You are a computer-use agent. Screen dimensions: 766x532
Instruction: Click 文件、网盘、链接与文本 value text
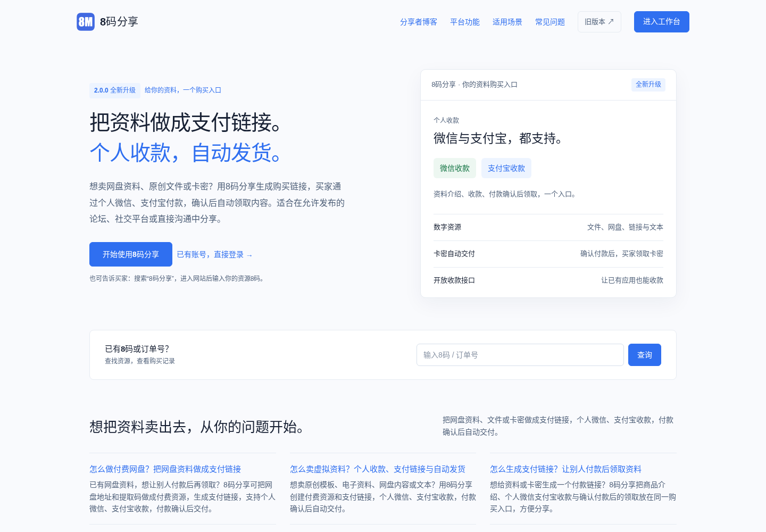tap(625, 227)
